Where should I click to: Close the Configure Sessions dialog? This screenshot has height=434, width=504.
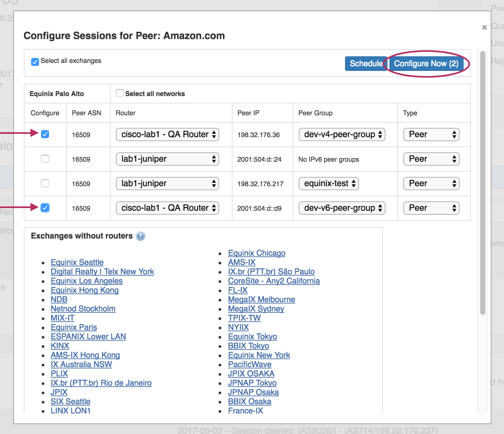pyautogui.click(x=484, y=27)
